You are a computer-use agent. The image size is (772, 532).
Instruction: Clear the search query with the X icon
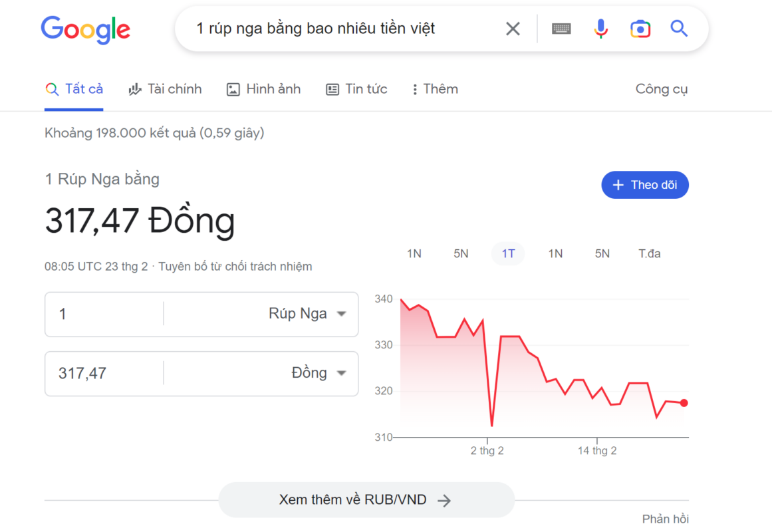(x=512, y=28)
